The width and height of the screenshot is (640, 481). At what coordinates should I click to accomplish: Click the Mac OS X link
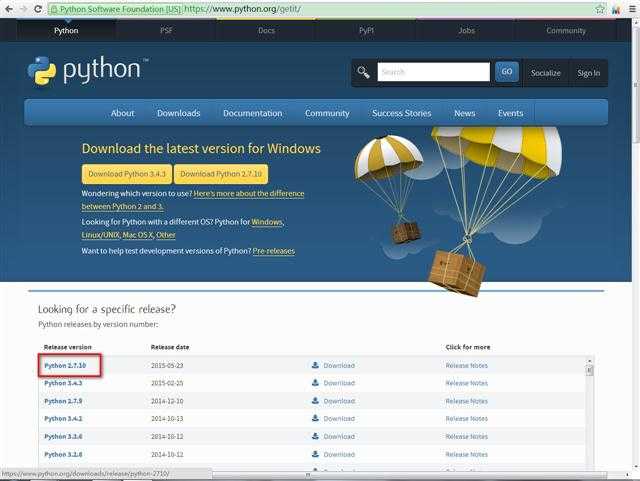coord(138,235)
